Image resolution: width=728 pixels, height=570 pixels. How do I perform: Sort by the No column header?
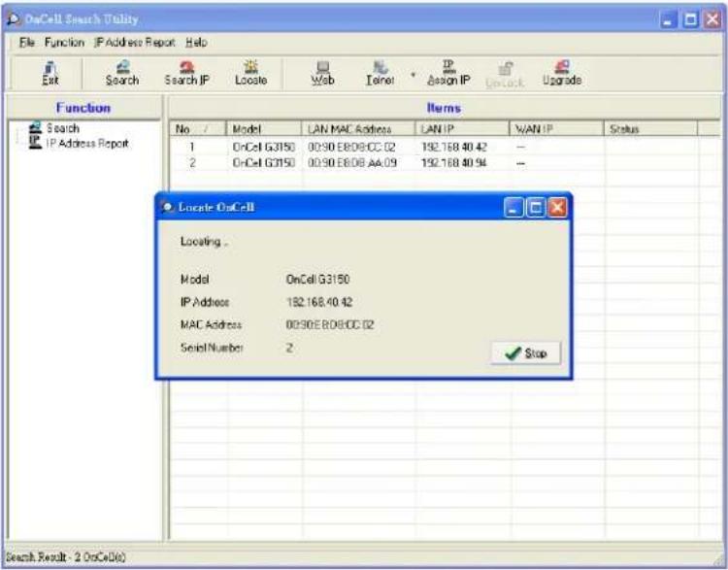[x=197, y=129]
